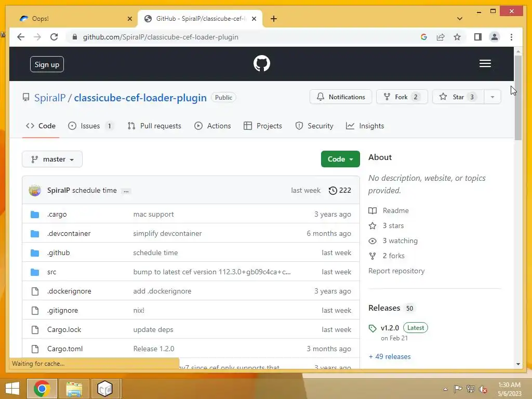Click SpiralP avatar in commit row
Image resolution: width=532 pixels, height=399 pixels.
tap(35, 190)
